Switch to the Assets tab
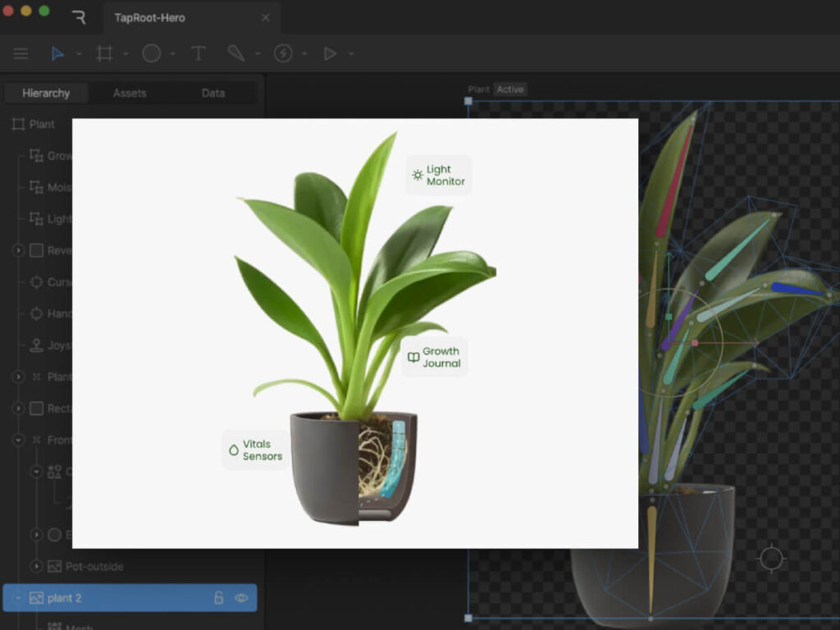 click(x=130, y=94)
